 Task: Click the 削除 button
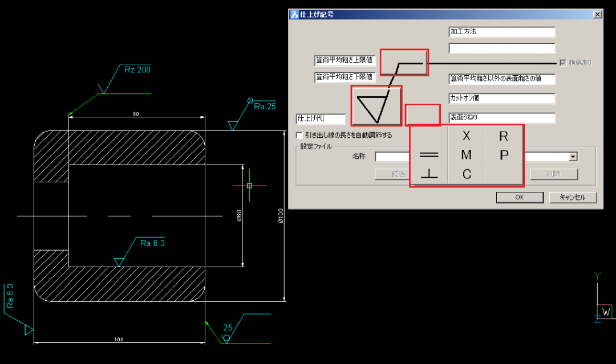point(554,174)
